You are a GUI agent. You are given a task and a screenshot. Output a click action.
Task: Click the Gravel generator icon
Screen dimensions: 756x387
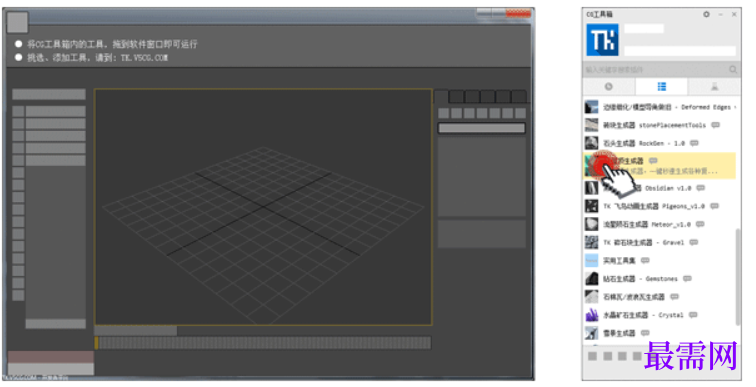point(591,242)
